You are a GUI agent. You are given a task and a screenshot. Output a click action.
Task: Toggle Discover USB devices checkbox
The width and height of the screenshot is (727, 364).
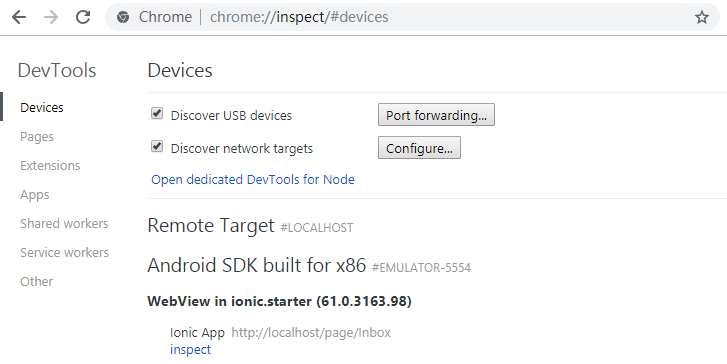coord(157,114)
